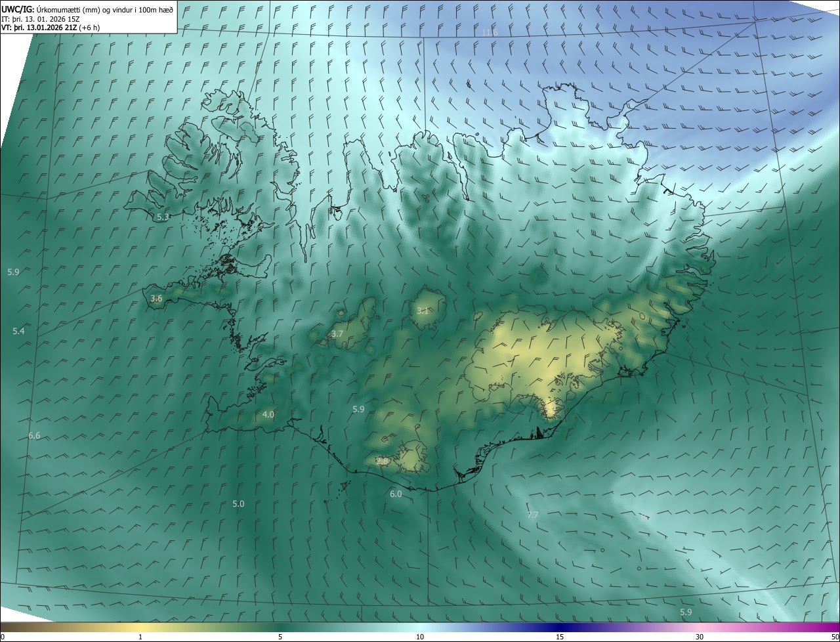Click the 5 label on the color scale
This screenshot has width=840, height=642.
click(280, 637)
